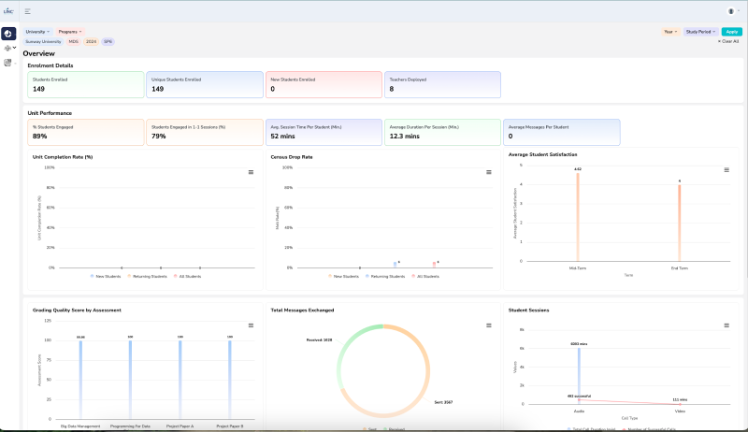The width and height of the screenshot is (748, 432).
Task: Toggle All Students legend in Unit Completion chart
Action: (187, 277)
